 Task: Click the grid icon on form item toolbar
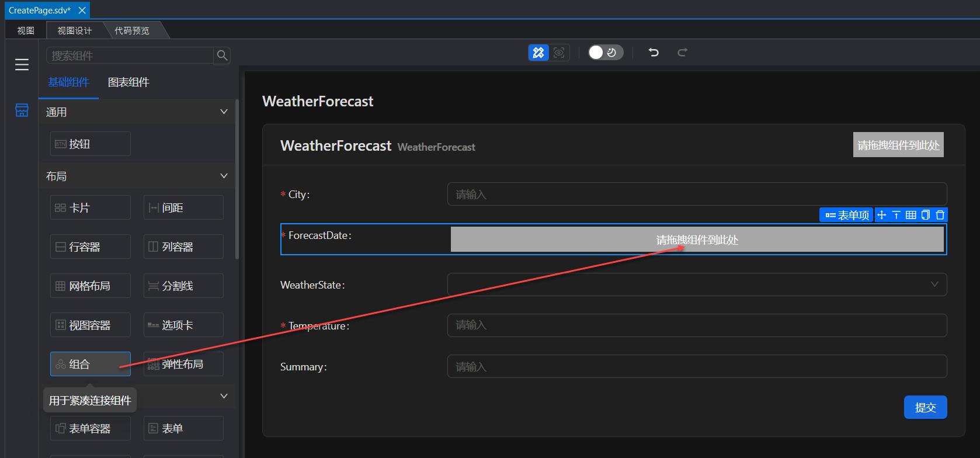pos(911,215)
